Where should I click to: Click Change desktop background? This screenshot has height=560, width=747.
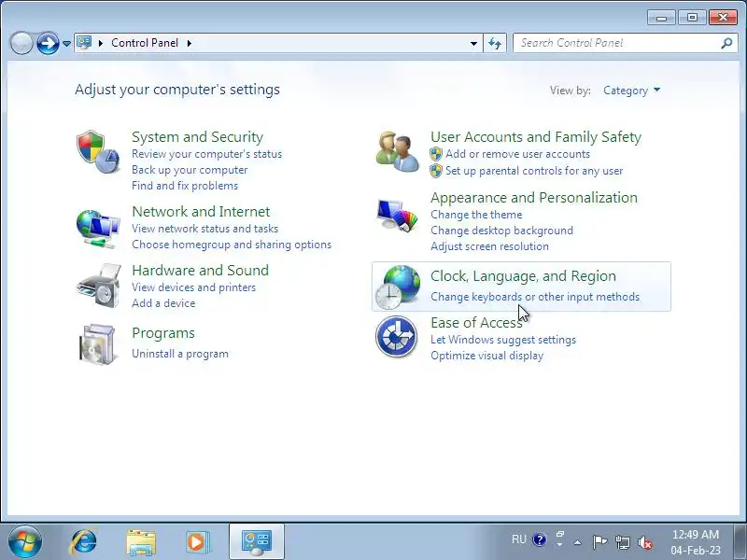coord(501,230)
